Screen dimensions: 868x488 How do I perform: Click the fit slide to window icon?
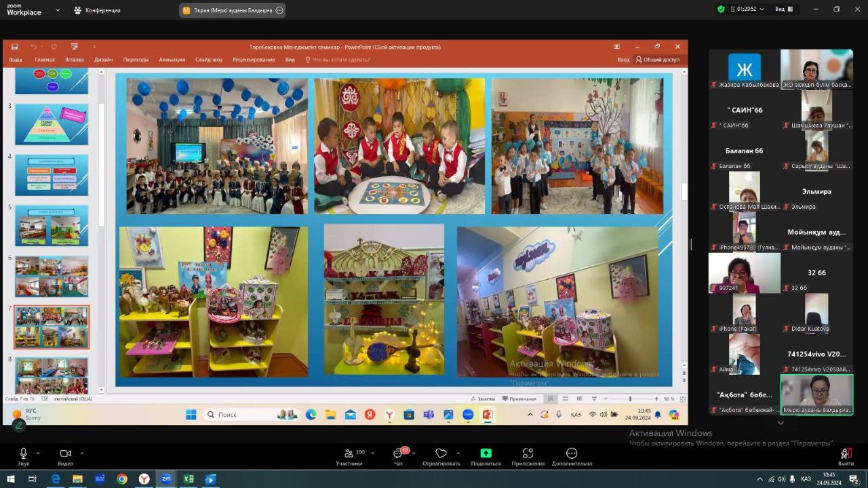[x=682, y=399]
